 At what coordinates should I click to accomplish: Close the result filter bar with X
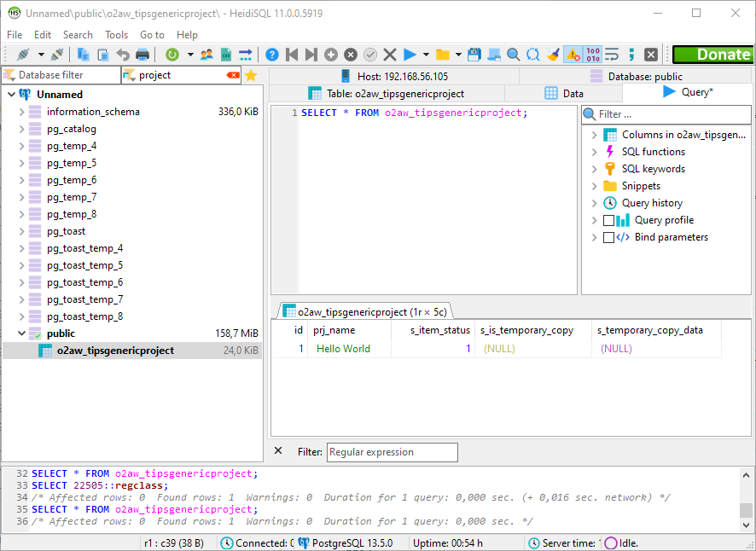coord(278,450)
